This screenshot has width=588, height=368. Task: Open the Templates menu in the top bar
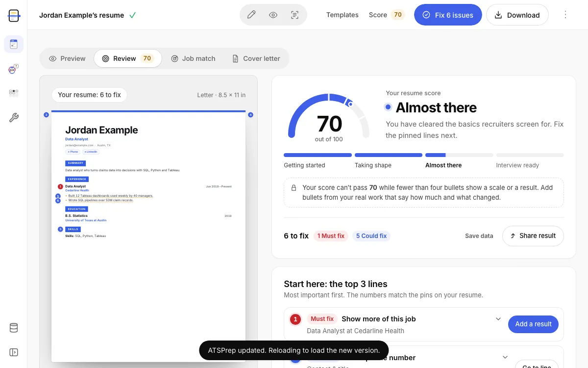point(343,15)
